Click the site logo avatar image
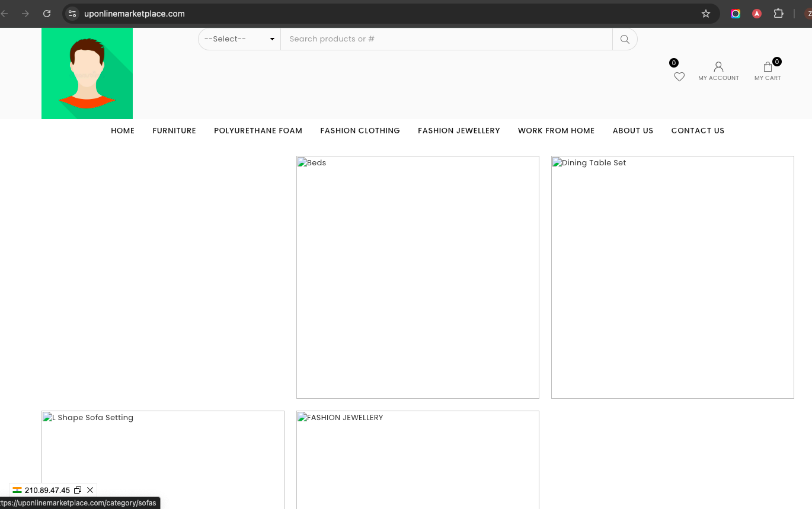 pyautogui.click(x=87, y=73)
